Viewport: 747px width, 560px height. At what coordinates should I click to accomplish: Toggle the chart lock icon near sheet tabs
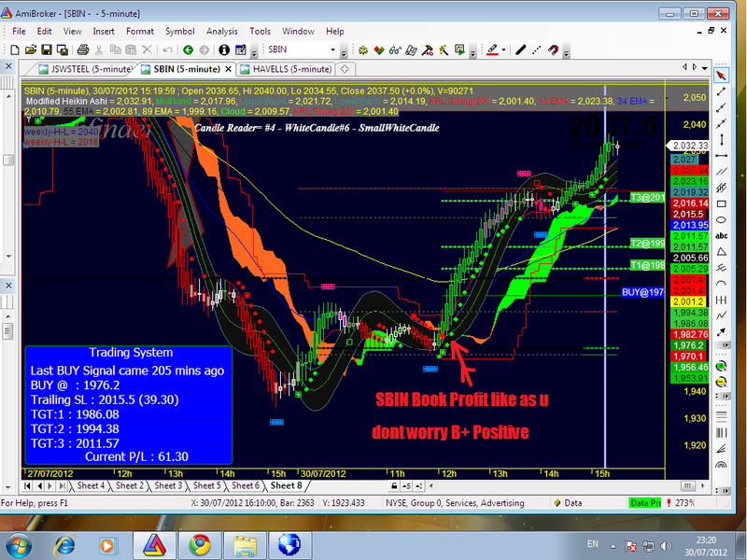[x=394, y=486]
